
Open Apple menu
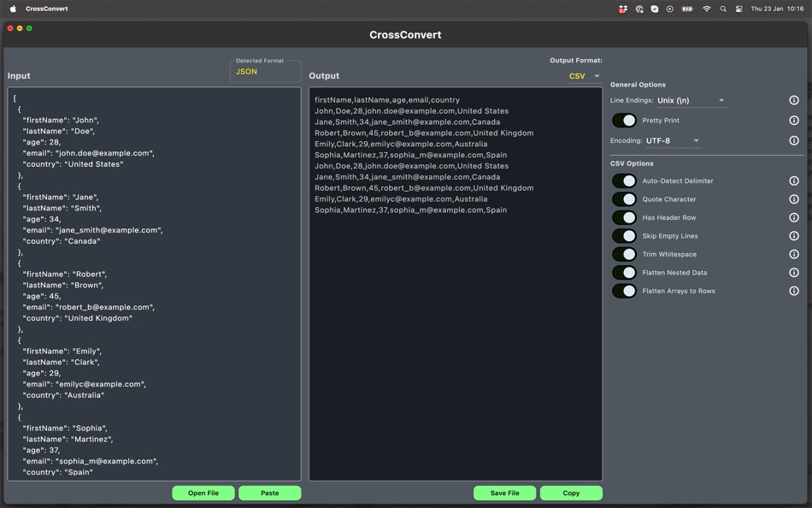pos(13,9)
